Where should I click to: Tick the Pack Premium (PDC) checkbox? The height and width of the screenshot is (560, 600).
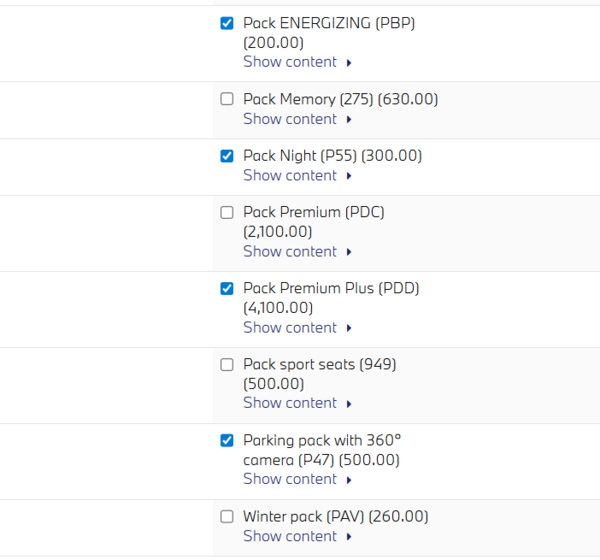click(x=227, y=212)
